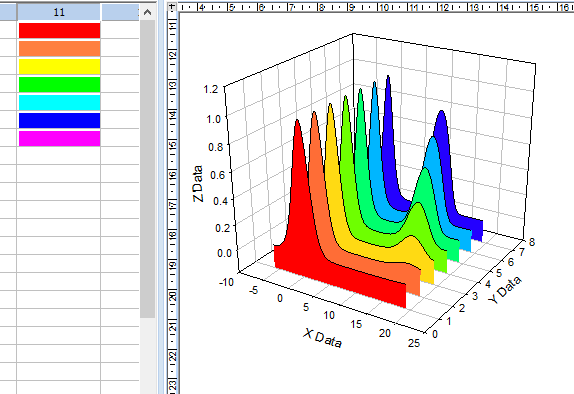The height and width of the screenshot is (394, 574).
Task: Click the 0.0 tick label on Z axis
Action: click(x=224, y=253)
